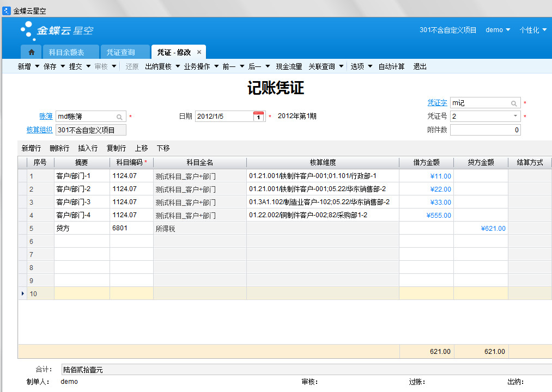Expand the 个性化 menu
552x392 pixels.
tap(532, 30)
